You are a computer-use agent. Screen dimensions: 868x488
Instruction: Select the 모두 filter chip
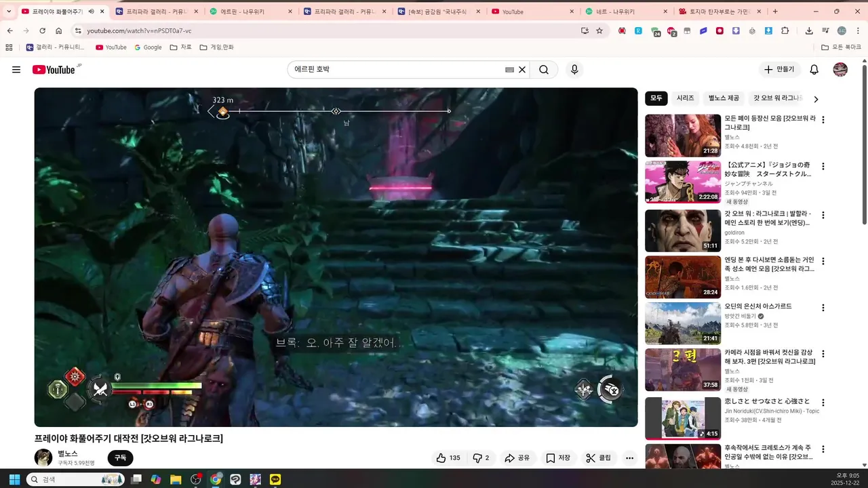point(656,98)
